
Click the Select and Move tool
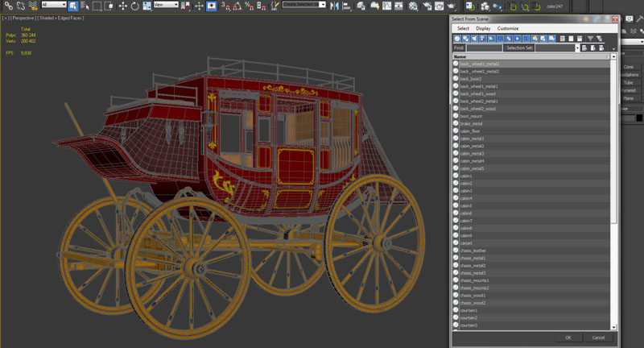pyautogui.click(x=122, y=5)
